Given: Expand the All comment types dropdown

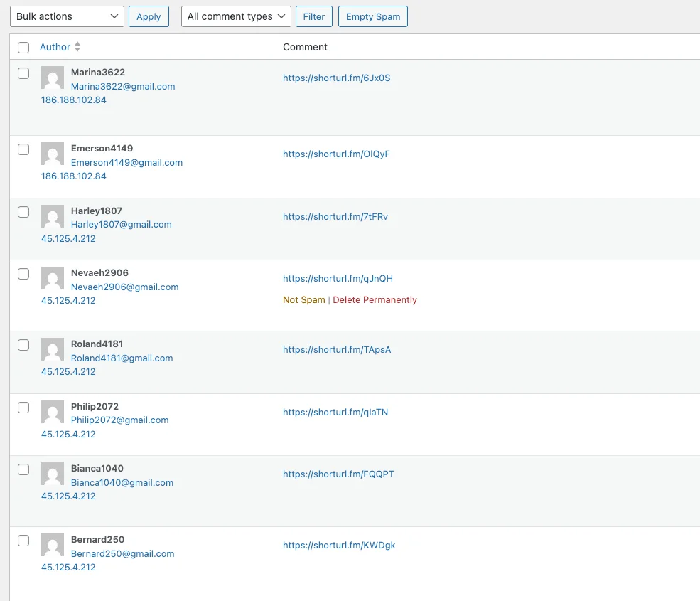Looking at the screenshot, I should coord(236,16).
